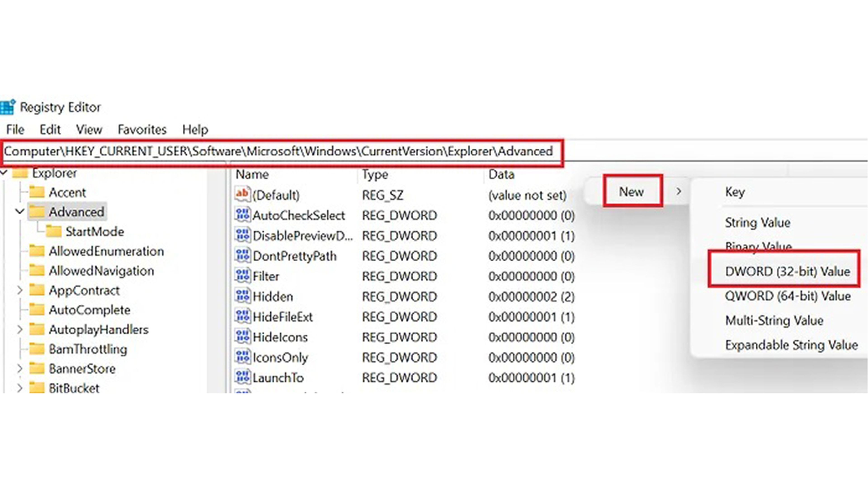Open the Favorites menu
Screen dimensions: 868x488
tap(142, 129)
